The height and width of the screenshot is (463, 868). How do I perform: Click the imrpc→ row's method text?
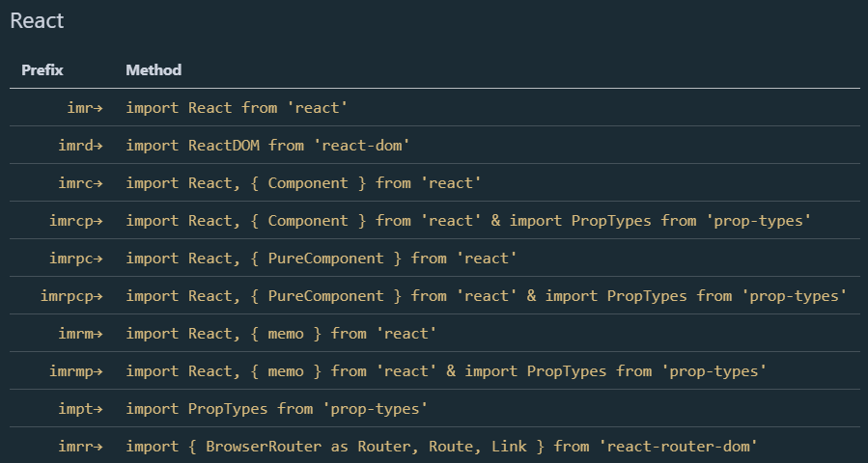pos(322,258)
